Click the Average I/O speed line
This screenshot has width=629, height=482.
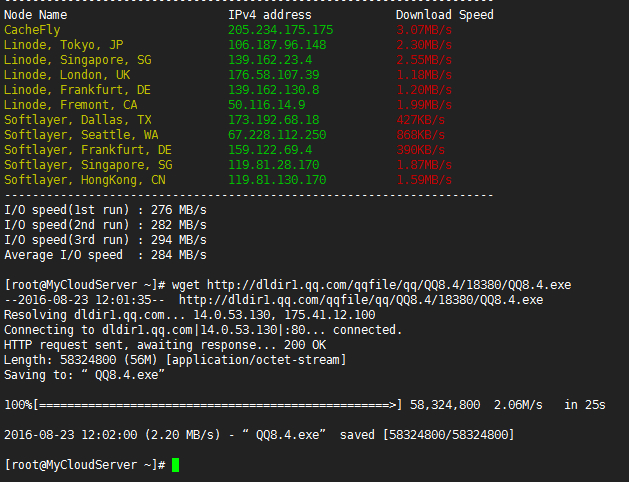coord(105,255)
